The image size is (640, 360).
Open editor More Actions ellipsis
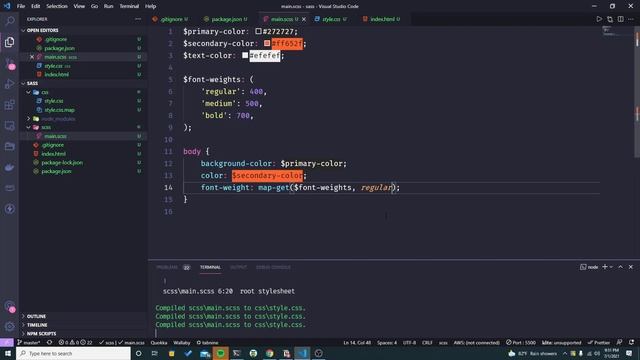coord(631,19)
